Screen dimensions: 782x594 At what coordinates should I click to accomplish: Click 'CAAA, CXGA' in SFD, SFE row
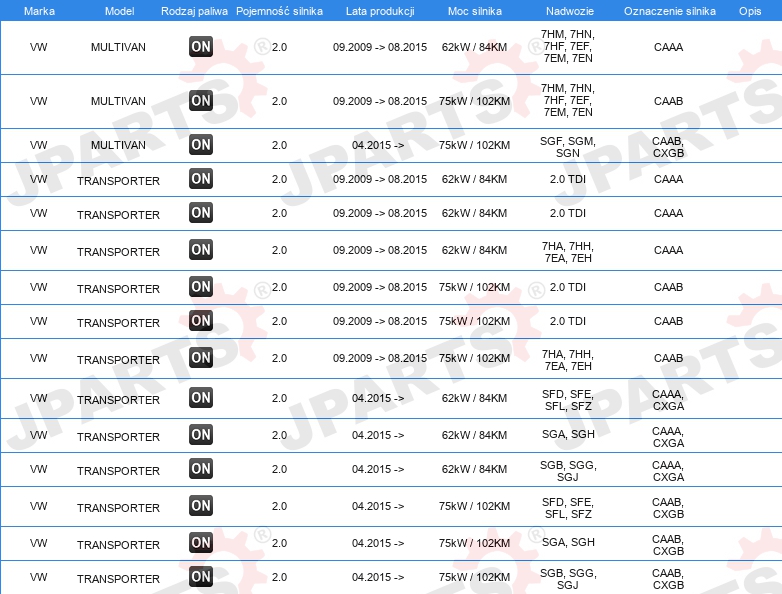(668, 400)
